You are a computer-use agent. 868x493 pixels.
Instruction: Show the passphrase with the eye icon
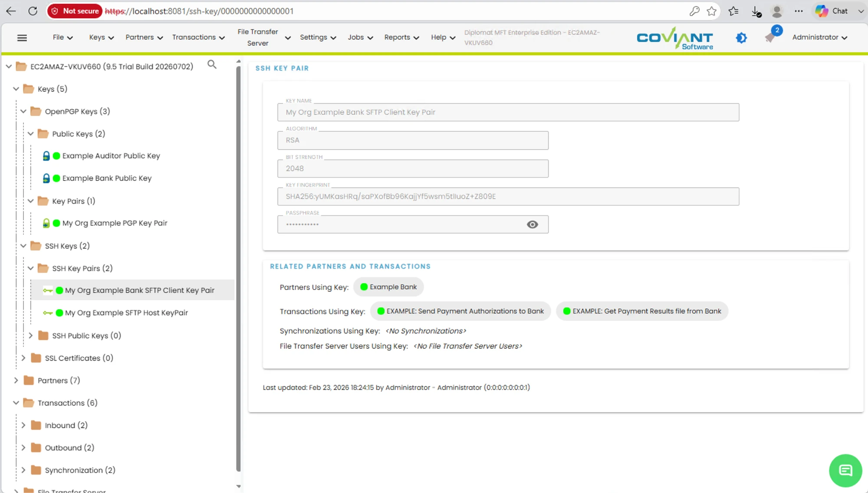pos(532,225)
